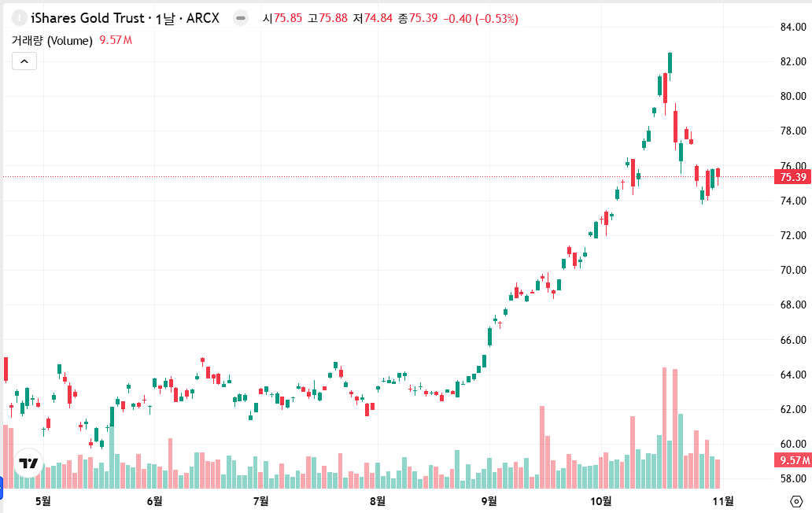Click the 62.00 price axis value

coord(793,409)
